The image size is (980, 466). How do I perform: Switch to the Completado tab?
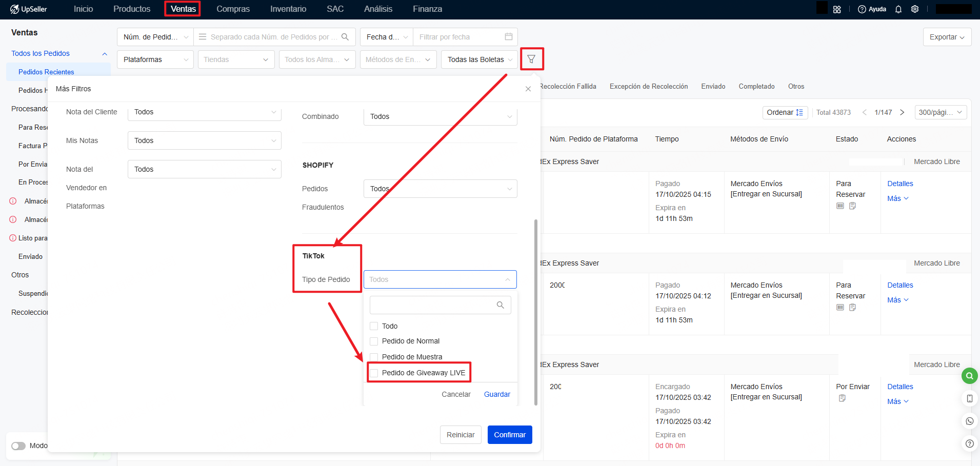coord(756,86)
